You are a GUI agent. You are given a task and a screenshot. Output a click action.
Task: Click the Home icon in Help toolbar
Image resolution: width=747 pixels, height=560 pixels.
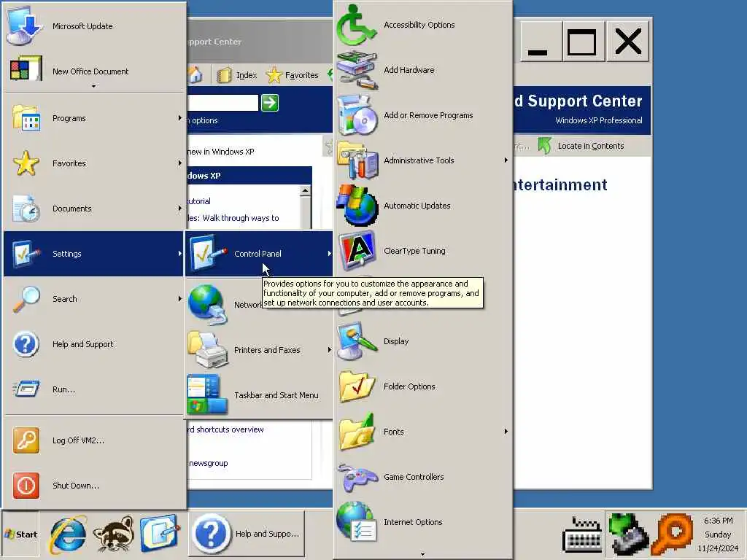[x=196, y=75]
